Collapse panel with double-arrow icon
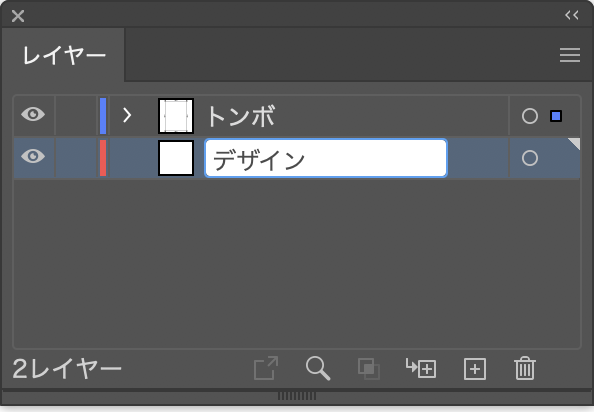This screenshot has width=594, height=412. [x=572, y=15]
